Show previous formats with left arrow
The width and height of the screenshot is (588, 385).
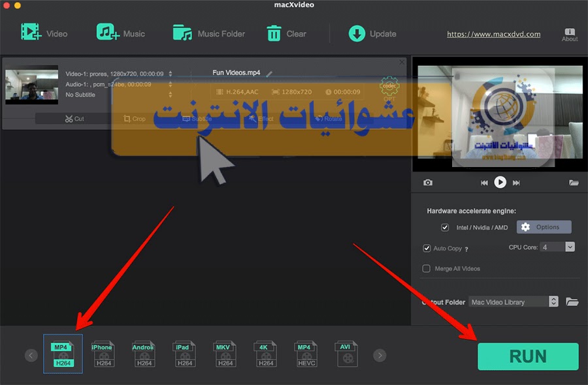point(31,356)
